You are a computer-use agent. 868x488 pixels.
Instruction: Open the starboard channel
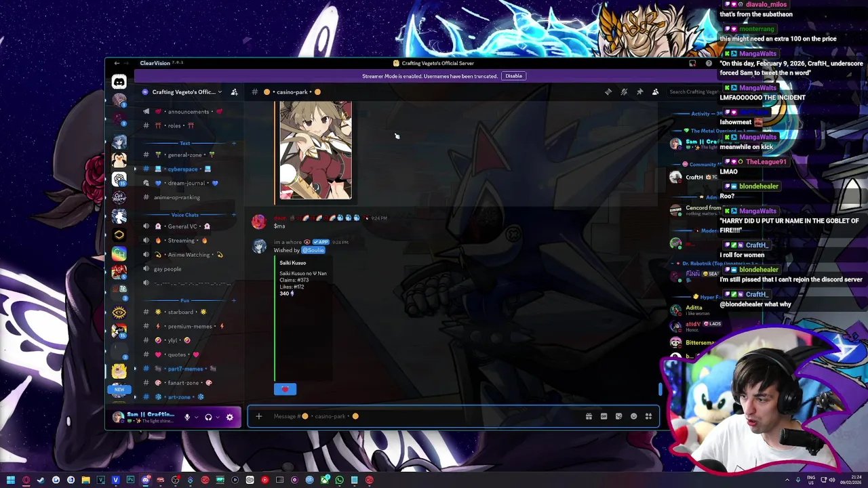[187, 312]
